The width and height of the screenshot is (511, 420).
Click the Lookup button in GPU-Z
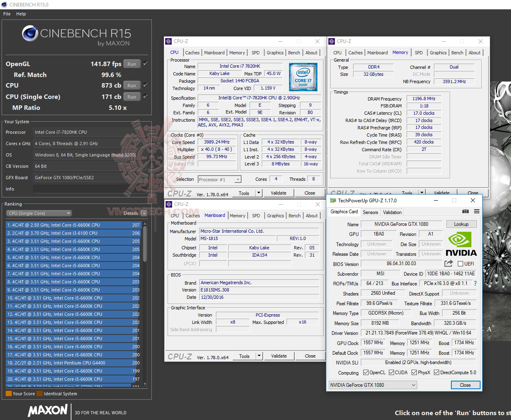[x=461, y=224]
